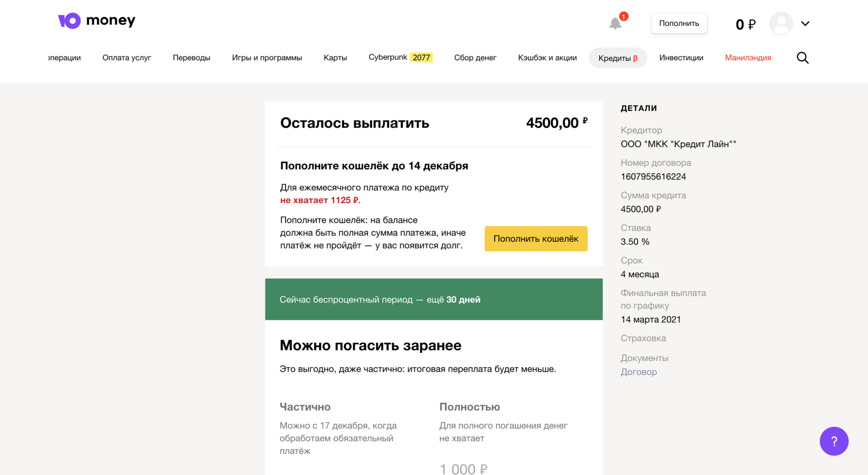
Task: Click the ruble balance showing 0 ₽
Action: pyautogui.click(x=745, y=24)
